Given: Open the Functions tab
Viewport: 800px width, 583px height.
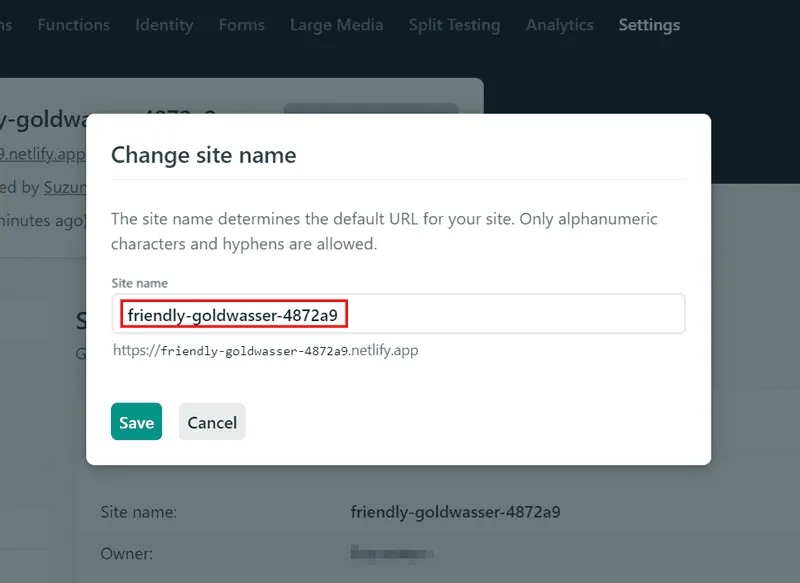Looking at the screenshot, I should click(x=73, y=25).
